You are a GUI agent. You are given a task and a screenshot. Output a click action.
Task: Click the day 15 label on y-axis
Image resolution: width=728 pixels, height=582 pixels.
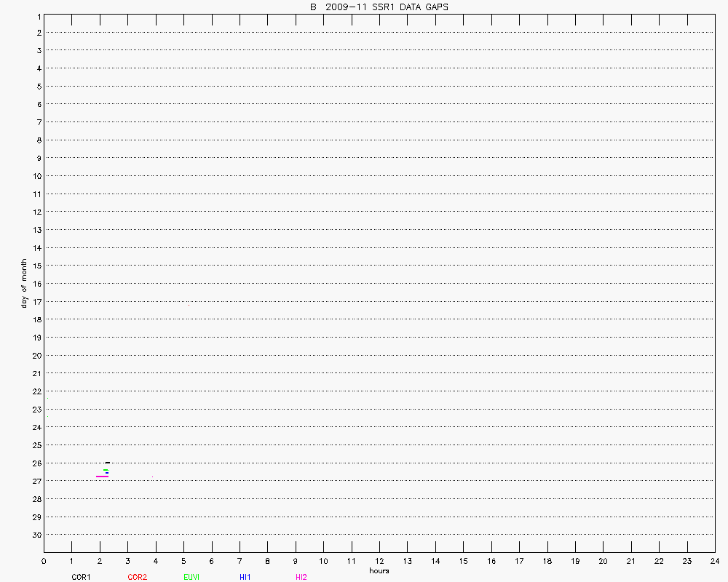[35, 266]
